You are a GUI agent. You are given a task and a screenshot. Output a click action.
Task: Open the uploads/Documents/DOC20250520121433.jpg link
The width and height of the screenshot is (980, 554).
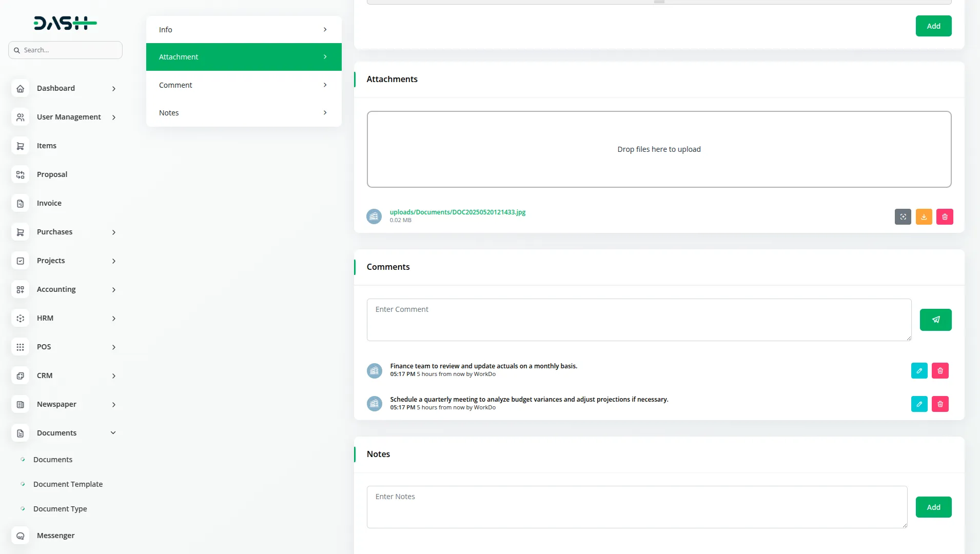coord(457,212)
